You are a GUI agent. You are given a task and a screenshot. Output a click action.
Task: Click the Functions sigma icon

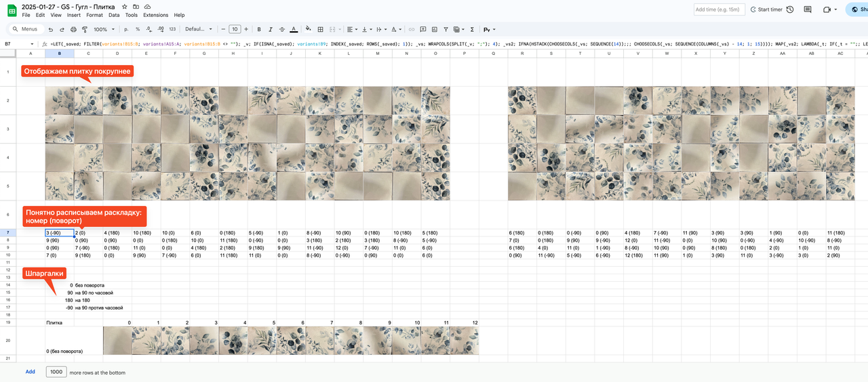coord(472,29)
